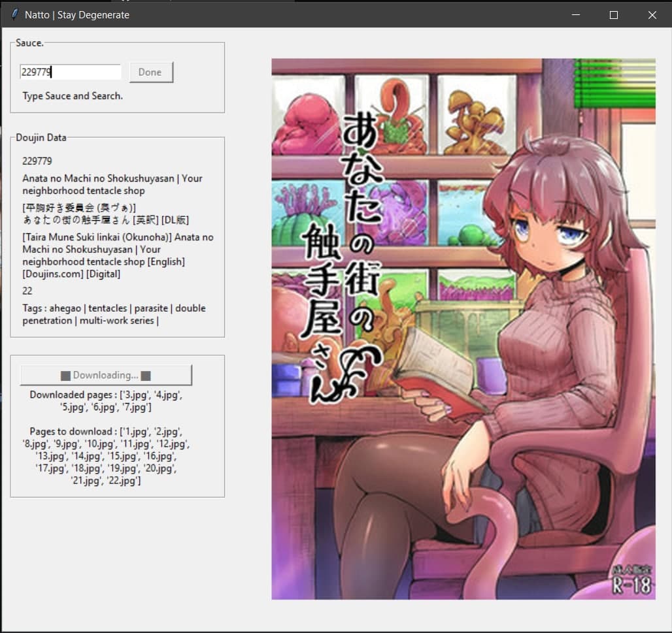Click the page count '22'
The width and height of the screenshot is (672, 633).
27,291
